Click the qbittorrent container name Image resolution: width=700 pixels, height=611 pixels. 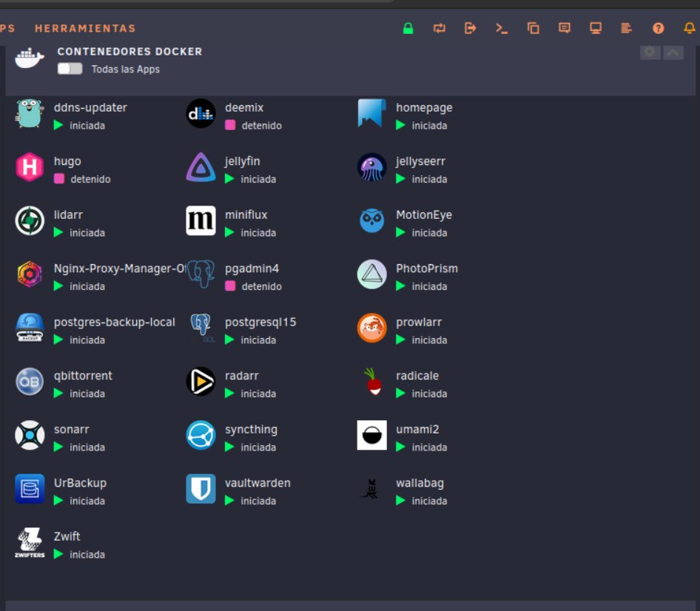point(83,376)
